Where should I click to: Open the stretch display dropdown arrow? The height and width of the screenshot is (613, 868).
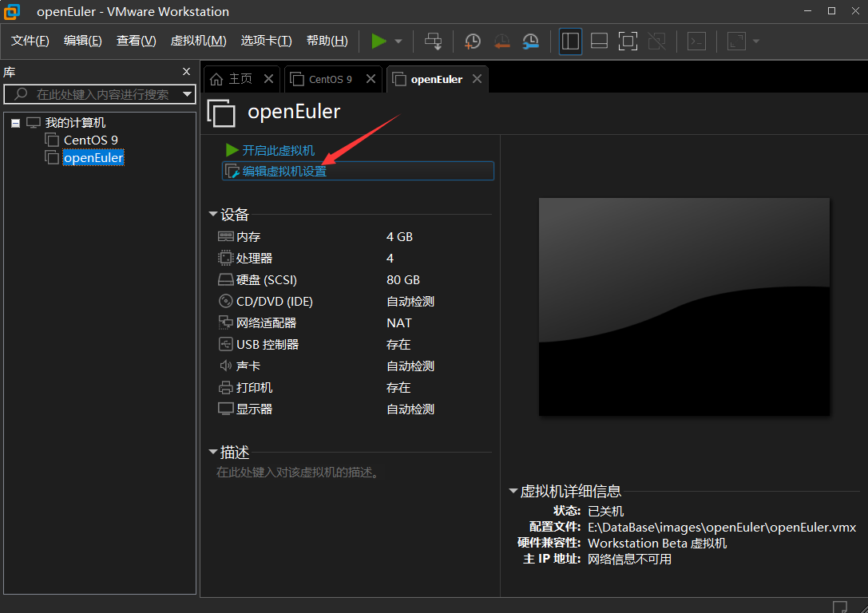tap(756, 42)
